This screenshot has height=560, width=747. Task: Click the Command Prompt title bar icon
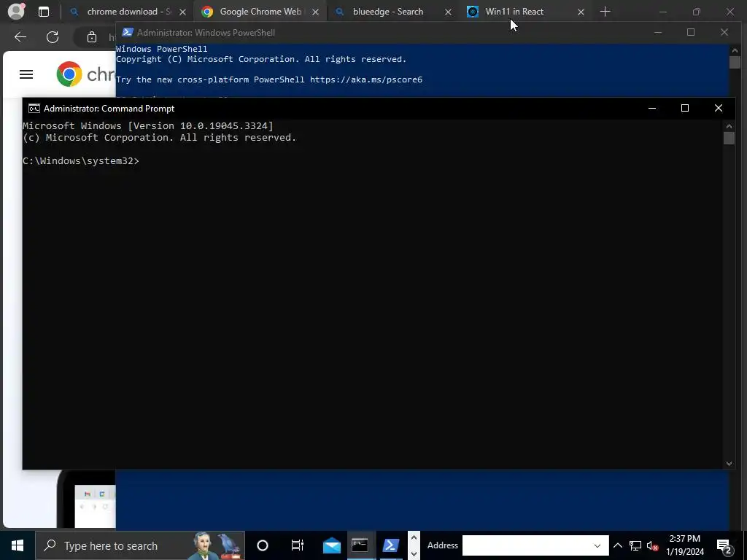34,109
